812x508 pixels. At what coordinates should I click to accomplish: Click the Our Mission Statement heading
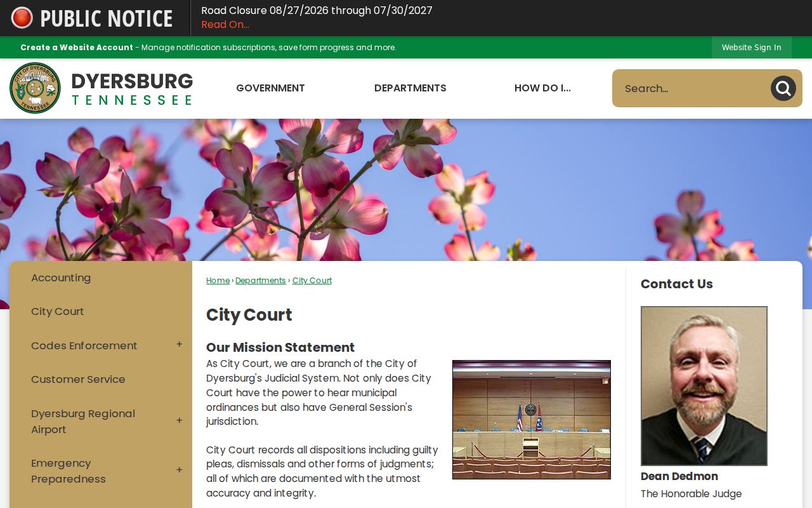click(x=280, y=347)
